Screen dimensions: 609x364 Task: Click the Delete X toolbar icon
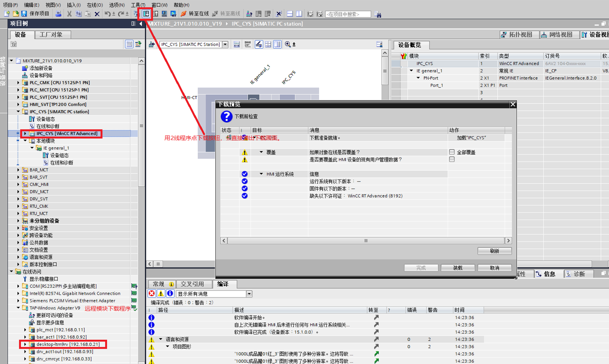click(97, 14)
